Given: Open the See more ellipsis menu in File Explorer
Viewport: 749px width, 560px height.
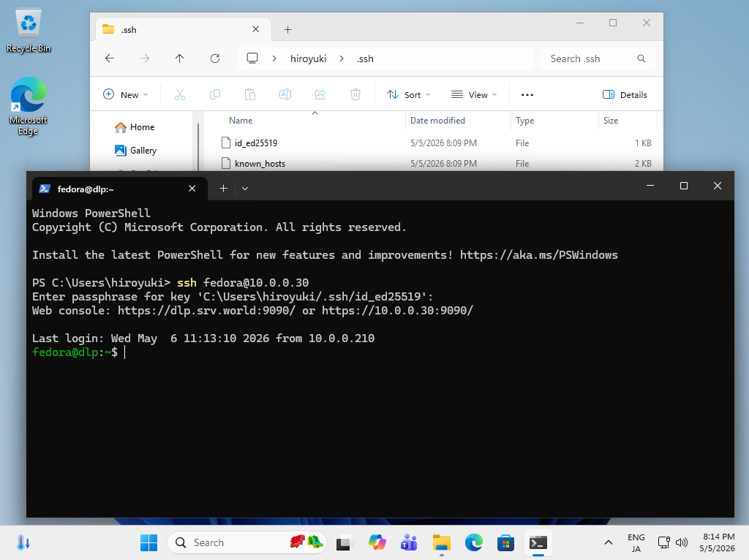Looking at the screenshot, I should (527, 94).
